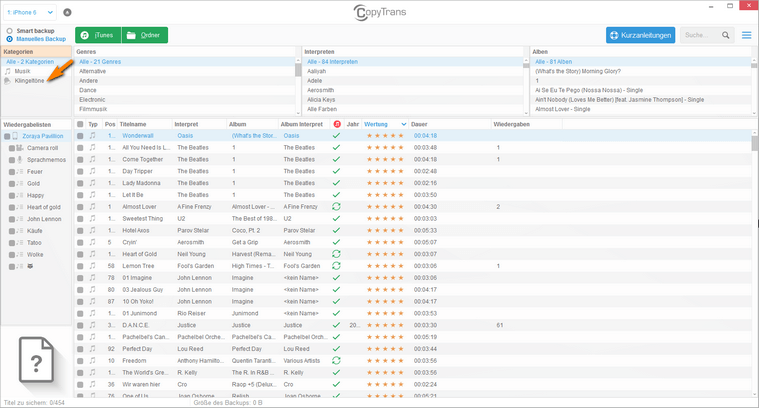
Task: Select the Manuelles Backup radio option
Action: tap(9, 39)
